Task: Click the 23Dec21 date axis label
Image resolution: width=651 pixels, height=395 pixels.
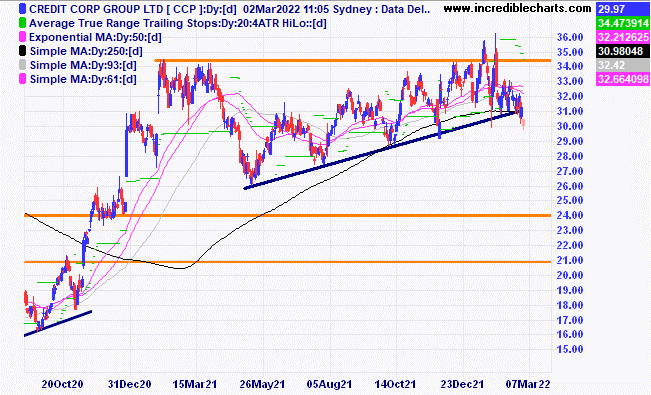Action: [x=462, y=384]
